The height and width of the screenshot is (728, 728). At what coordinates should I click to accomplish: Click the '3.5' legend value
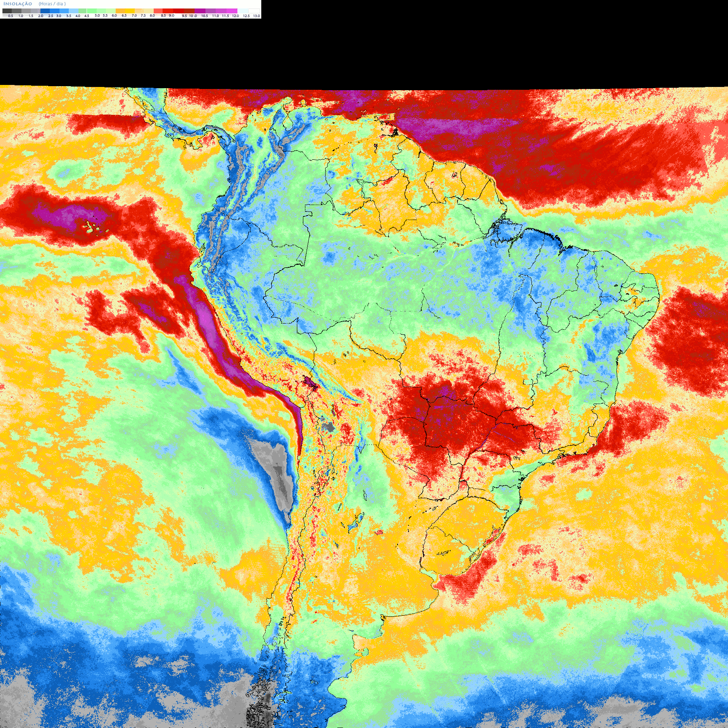coord(69,16)
